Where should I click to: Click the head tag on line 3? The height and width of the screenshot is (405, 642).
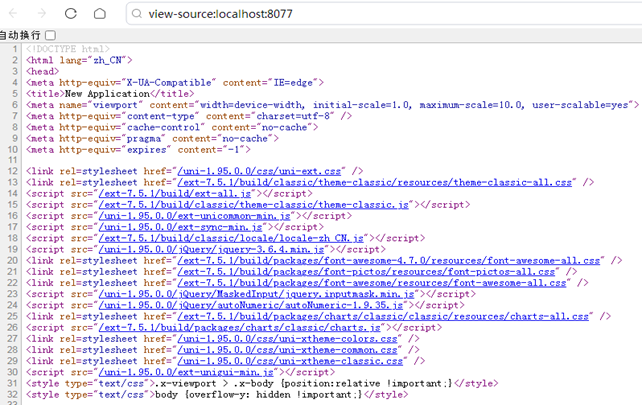(x=43, y=72)
